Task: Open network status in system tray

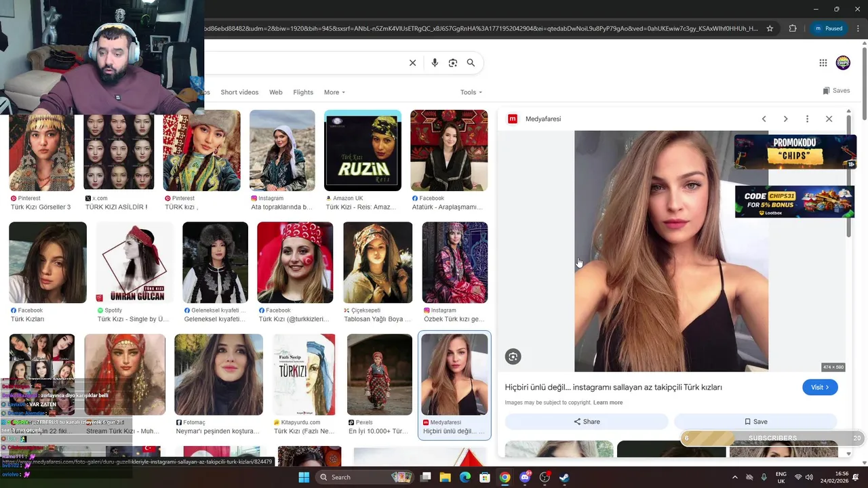Action: click(x=798, y=477)
